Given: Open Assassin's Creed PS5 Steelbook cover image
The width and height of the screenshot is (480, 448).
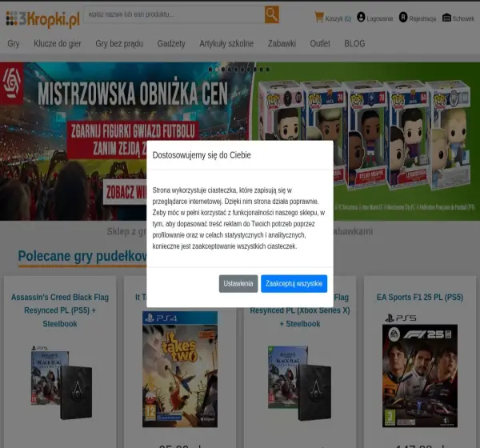Looking at the screenshot, I should [x=62, y=382].
